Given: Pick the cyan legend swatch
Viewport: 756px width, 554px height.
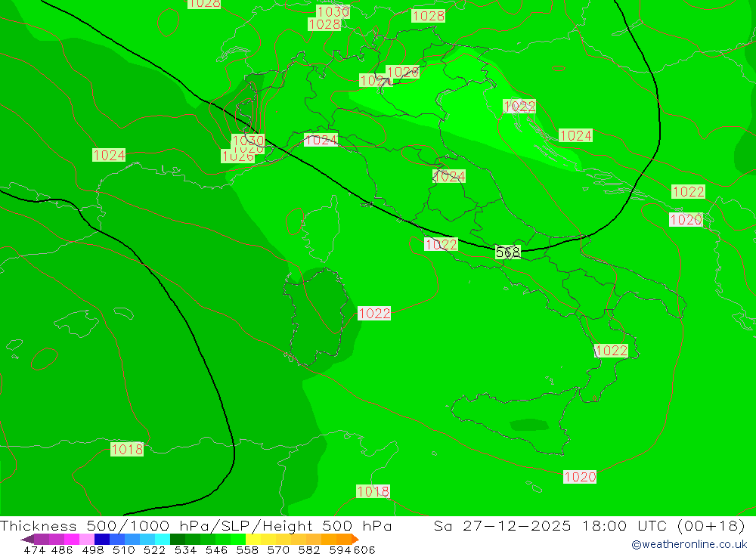Looking at the screenshot, I should point(163,539).
